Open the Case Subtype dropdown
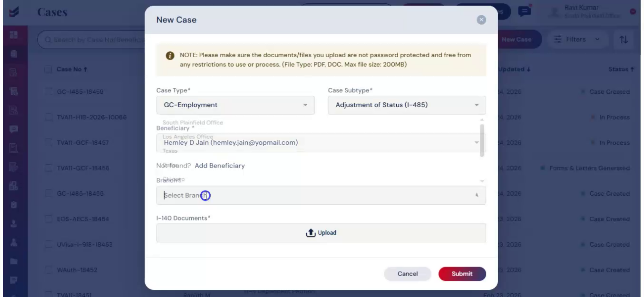This screenshot has height=297, width=644. pyautogui.click(x=407, y=105)
